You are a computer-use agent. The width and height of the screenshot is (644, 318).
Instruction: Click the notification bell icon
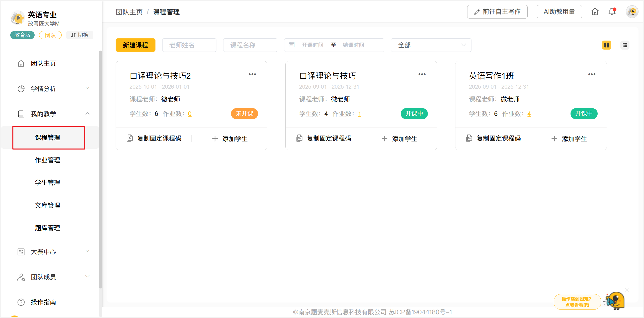tap(612, 12)
